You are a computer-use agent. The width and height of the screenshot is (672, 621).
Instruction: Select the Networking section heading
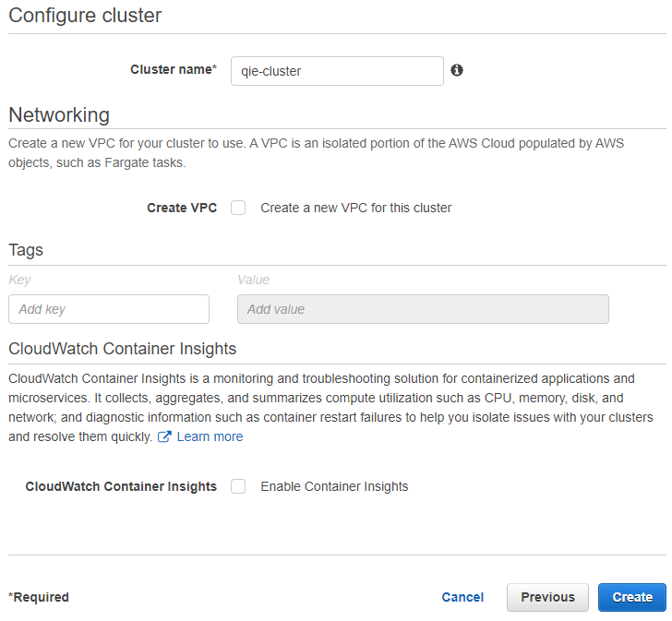pyautogui.click(x=59, y=114)
